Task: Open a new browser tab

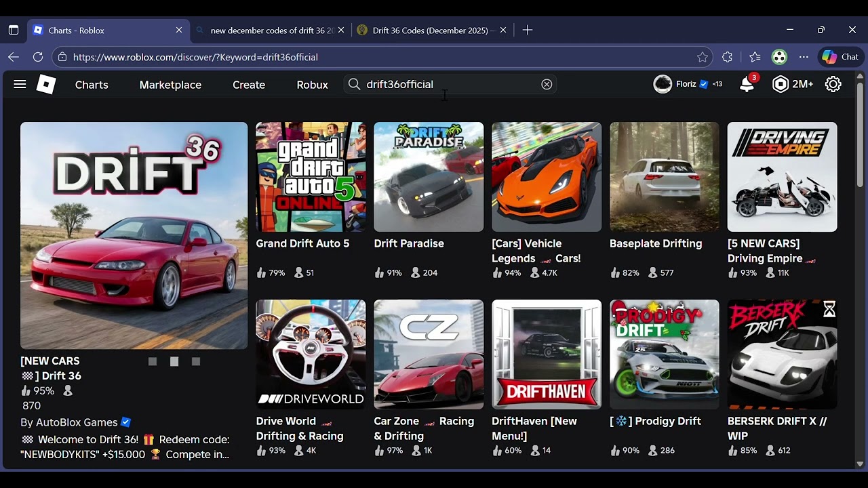Action: click(x=528, y=30)
